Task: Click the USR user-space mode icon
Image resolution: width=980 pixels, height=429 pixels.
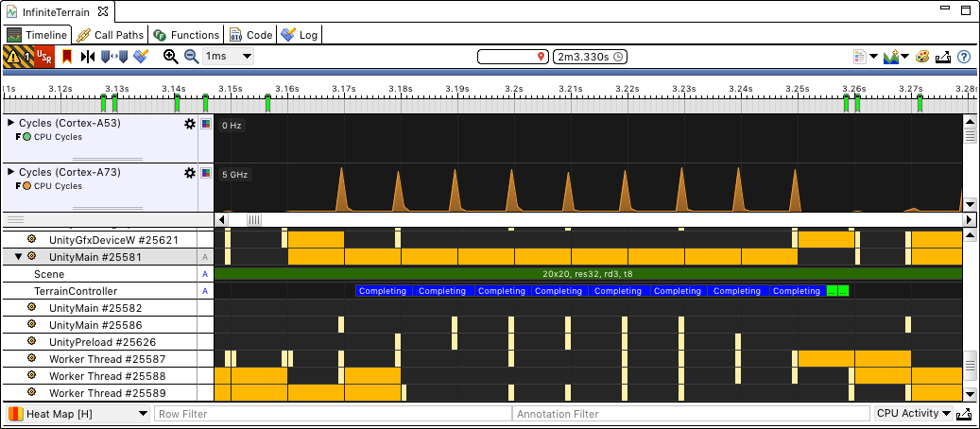Action: (x=43, y=57)
